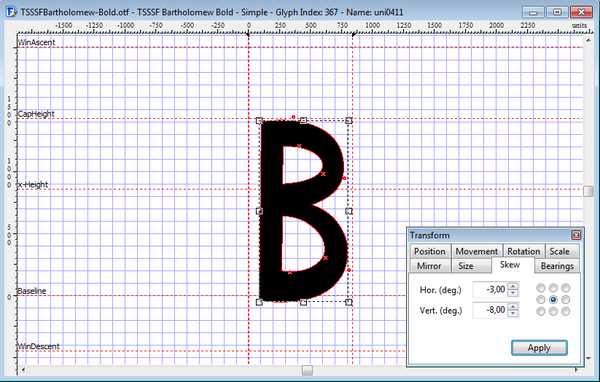Close the glyph edit window
600x382 pixels.
[581, 12]
